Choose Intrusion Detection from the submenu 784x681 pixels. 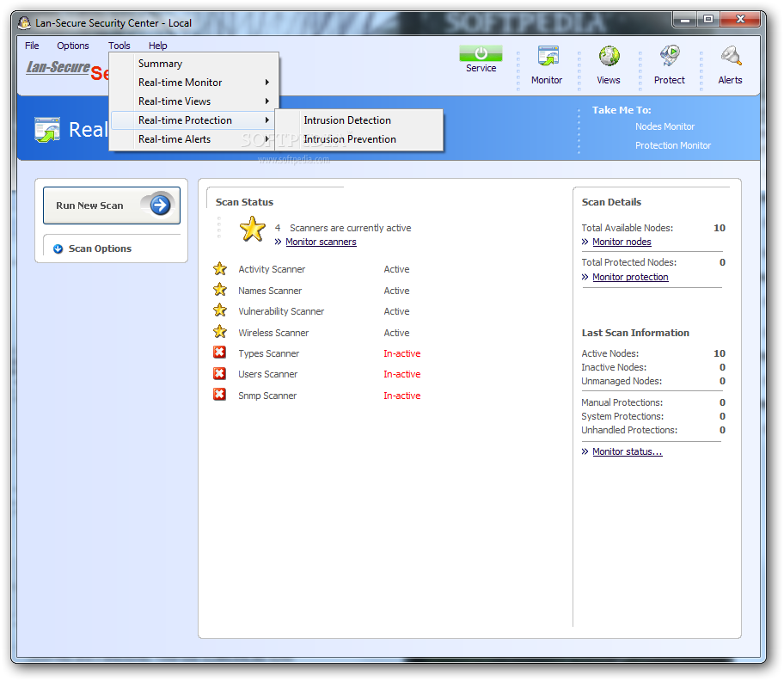[x=358, y=120]
